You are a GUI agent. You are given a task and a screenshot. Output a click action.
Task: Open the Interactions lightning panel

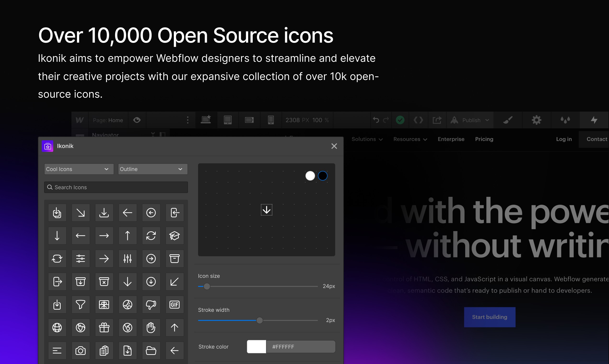[x=594, y=120]
